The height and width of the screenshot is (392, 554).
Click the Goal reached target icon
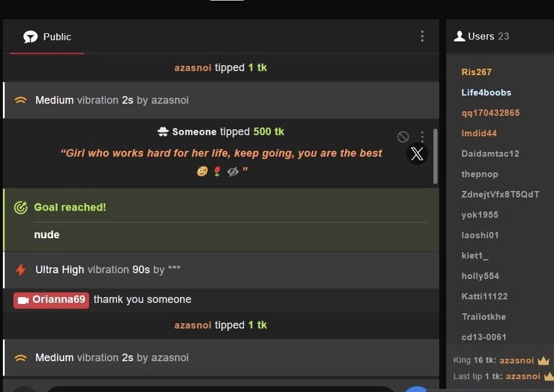tap(20, 207)
